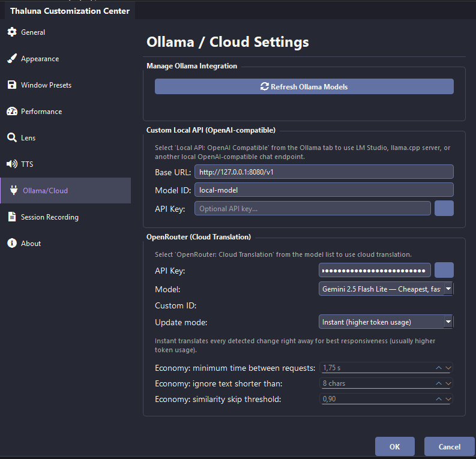Click the Custom ID label
476x459 pixels.
[175, 305]
